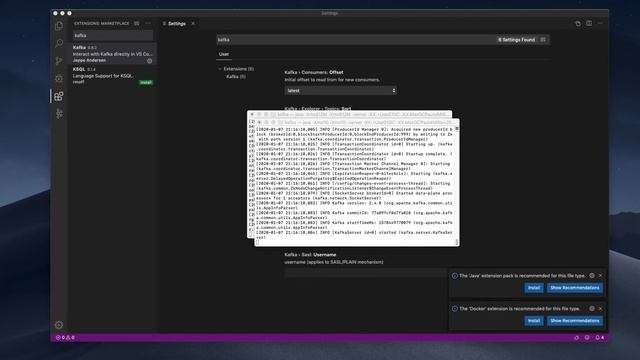
Task: Click the errors and warnings status bar indicator
Action: tap(65, 338)
